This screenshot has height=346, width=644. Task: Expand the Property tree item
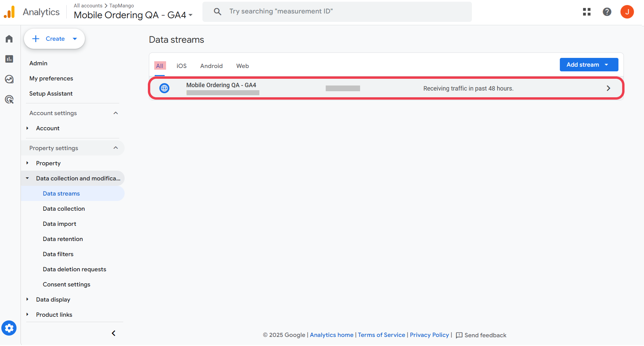[27, 163]
